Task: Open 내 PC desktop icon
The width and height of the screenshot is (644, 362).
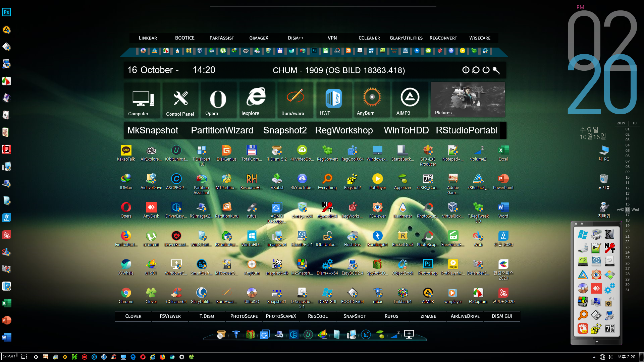Action: coord(604,153)
